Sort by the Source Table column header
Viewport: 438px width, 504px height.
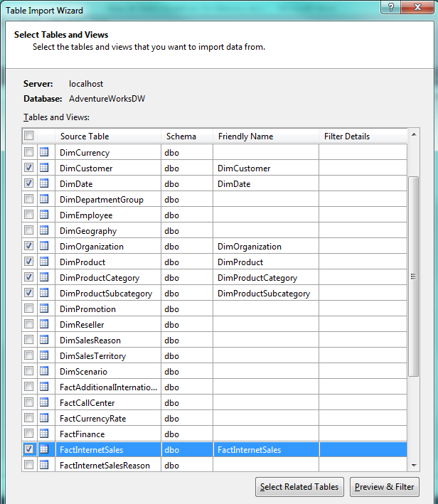click(x=107, y=136)
